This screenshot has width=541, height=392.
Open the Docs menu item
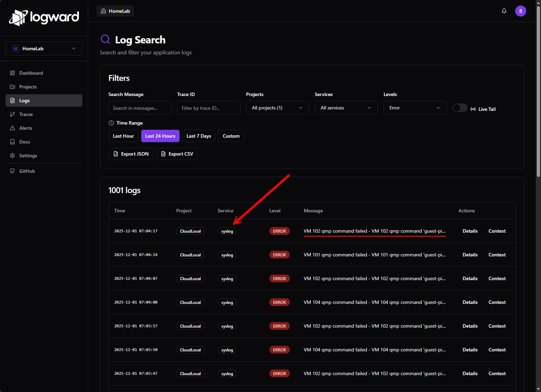click(24, 142)
